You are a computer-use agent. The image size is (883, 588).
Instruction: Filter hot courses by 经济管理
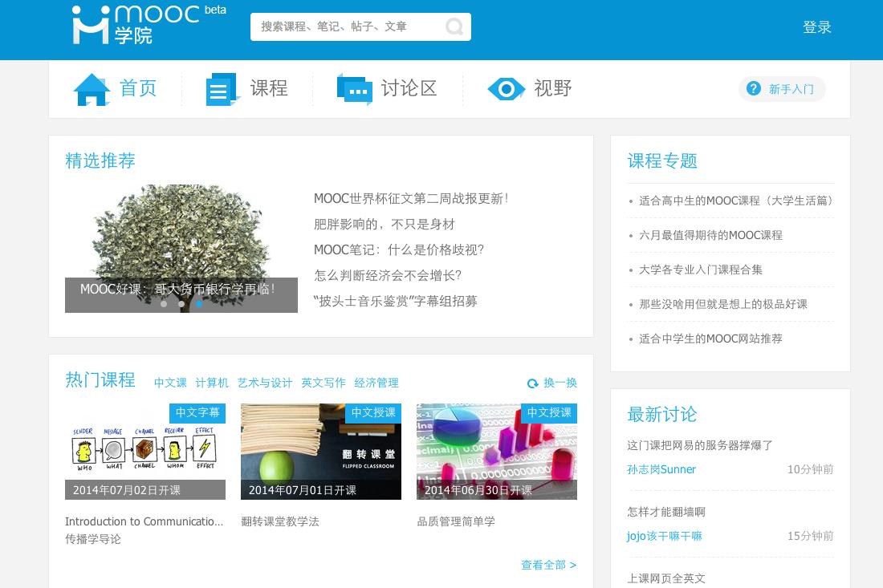tap(376, 383)
